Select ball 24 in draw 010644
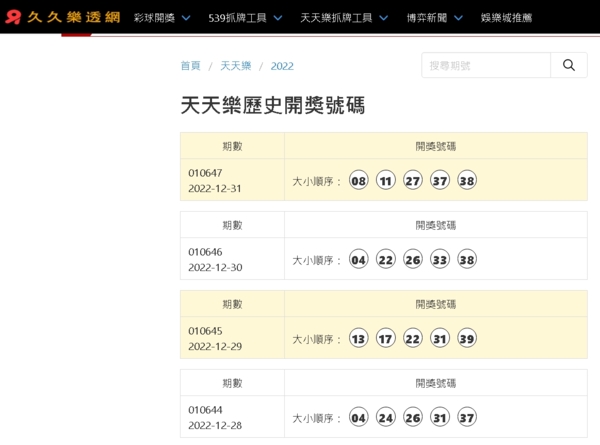Image resolution: width=600 pixels, height=445 pixels. pyautogui.click(x=386, y=417)
